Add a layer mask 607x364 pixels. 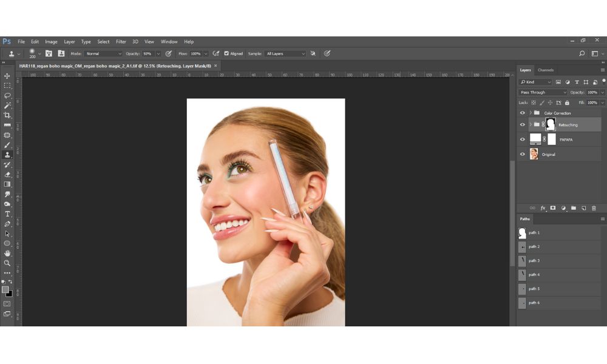tap(553, 208)
